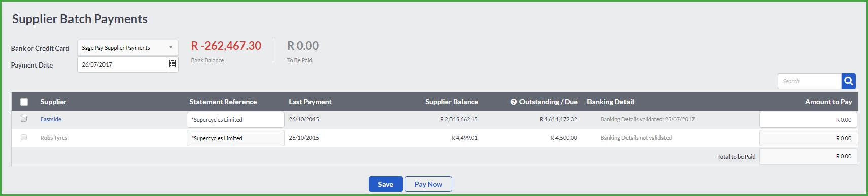Open the Payment Date calendar picker icon
868x196 pixels.
172,64
